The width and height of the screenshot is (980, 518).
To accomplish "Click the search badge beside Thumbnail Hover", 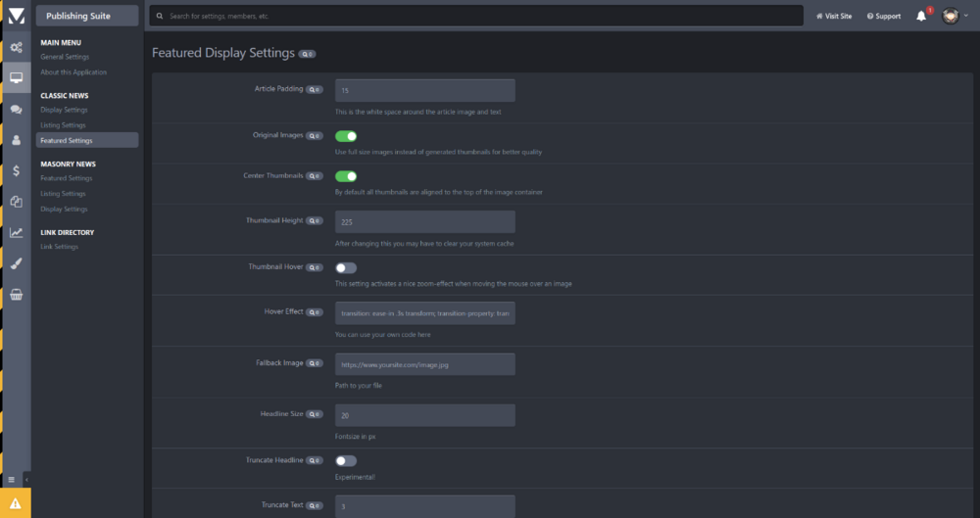I will (x=315, y=268).
